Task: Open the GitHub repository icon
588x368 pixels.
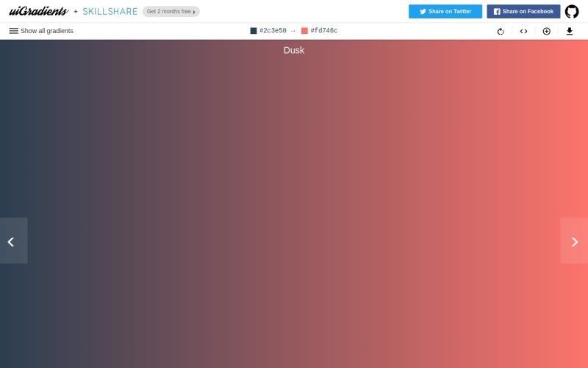Action: tap(572, 11)
